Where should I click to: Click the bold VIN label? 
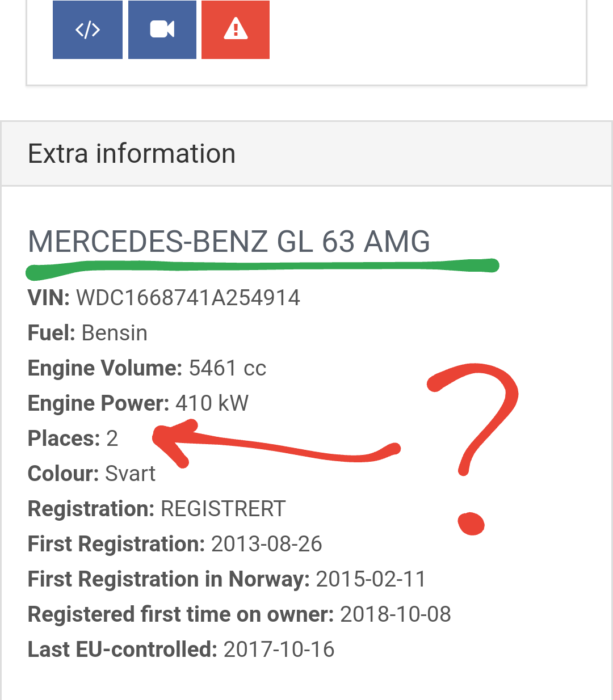tap(48, 298)
